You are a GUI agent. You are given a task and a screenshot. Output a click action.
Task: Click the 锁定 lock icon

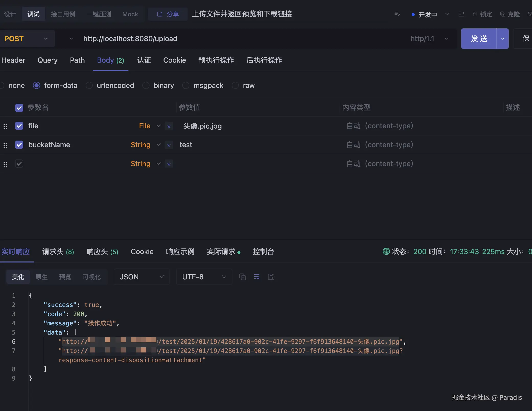coord(475,14)
